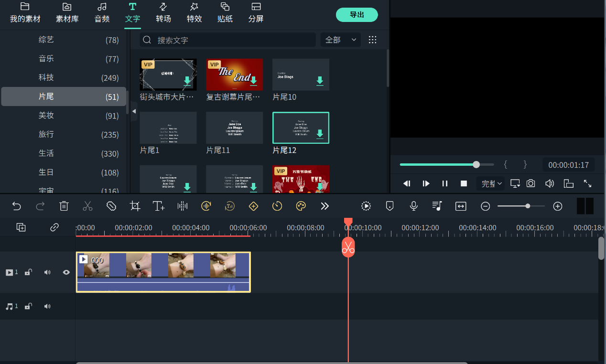606x364 pixels.
Task: Select the scissors split tool
Action: (x=88, y=206)
